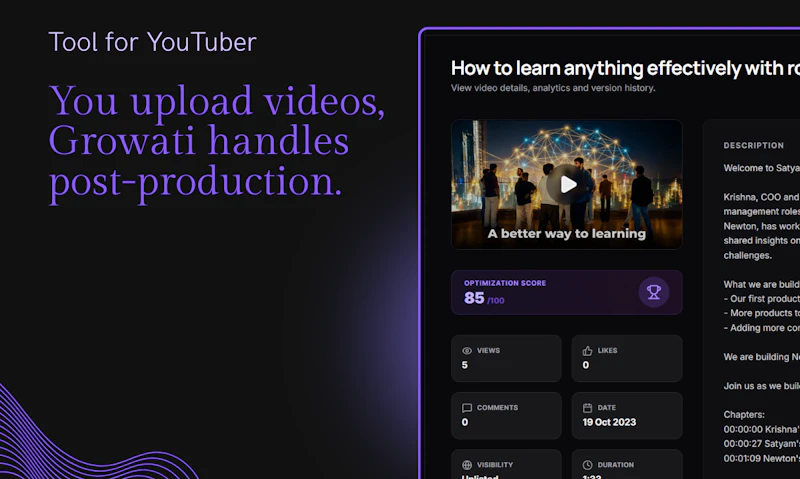Click the eye icon beside Views

[x=467, y=350]
